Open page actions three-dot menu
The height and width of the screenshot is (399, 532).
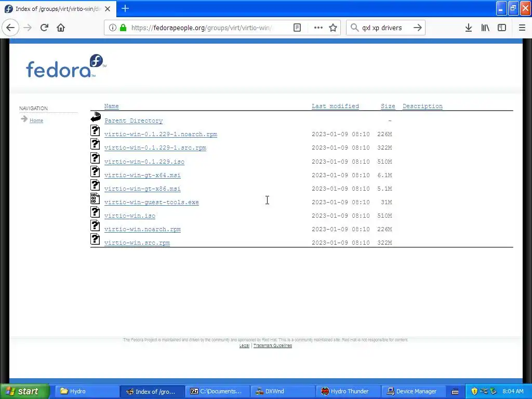click(318, 28)
